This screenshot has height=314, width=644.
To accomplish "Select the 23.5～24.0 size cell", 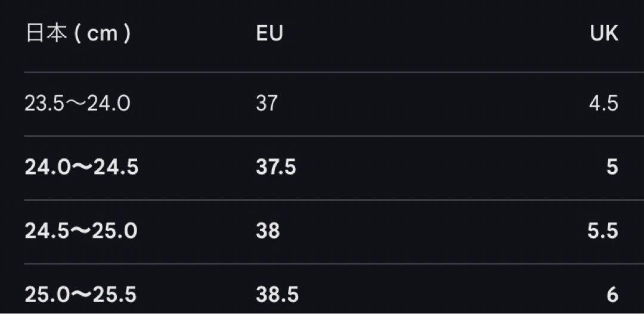I will [x=77, y=104].
